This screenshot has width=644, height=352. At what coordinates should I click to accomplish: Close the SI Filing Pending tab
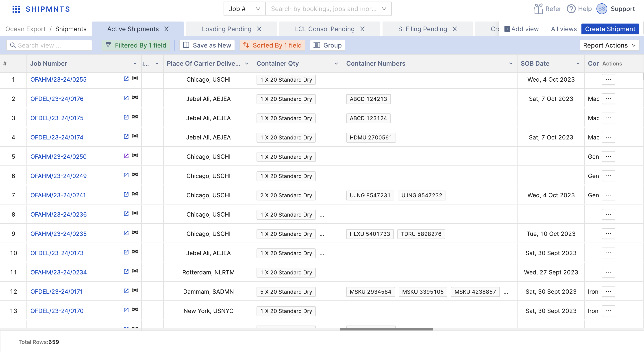point(455,29)
